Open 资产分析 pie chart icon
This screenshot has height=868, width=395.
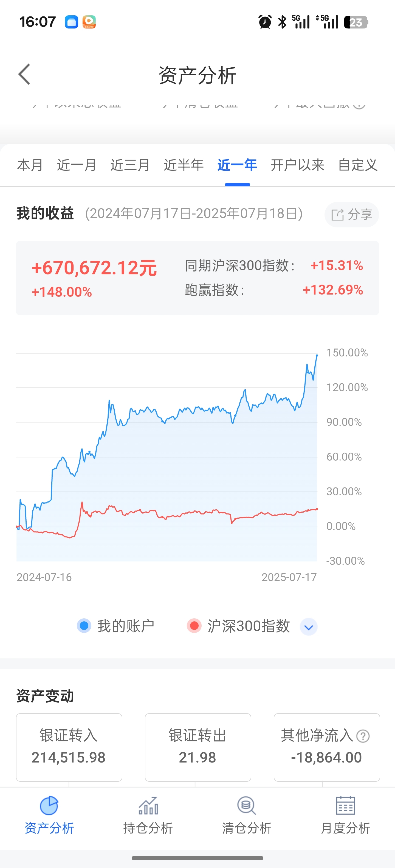49,805
